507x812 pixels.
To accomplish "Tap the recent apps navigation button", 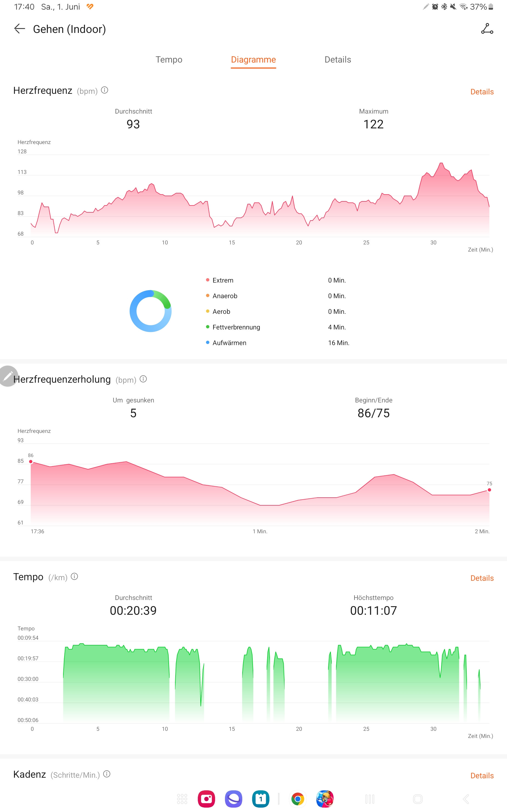I will (x=370, y=799).
